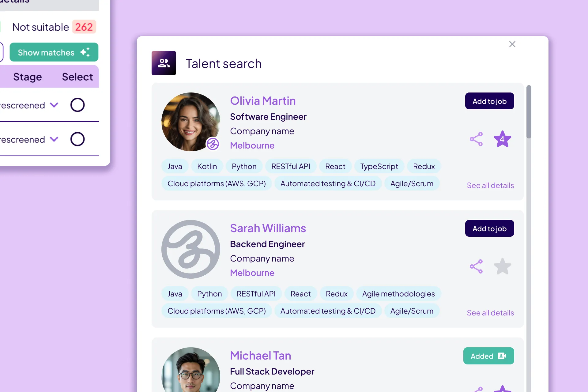Viewport: 588px width, 392px height.
Task: Click the Added button for Michael Tan
Action: pyautogui.click(x=488, y=356)
